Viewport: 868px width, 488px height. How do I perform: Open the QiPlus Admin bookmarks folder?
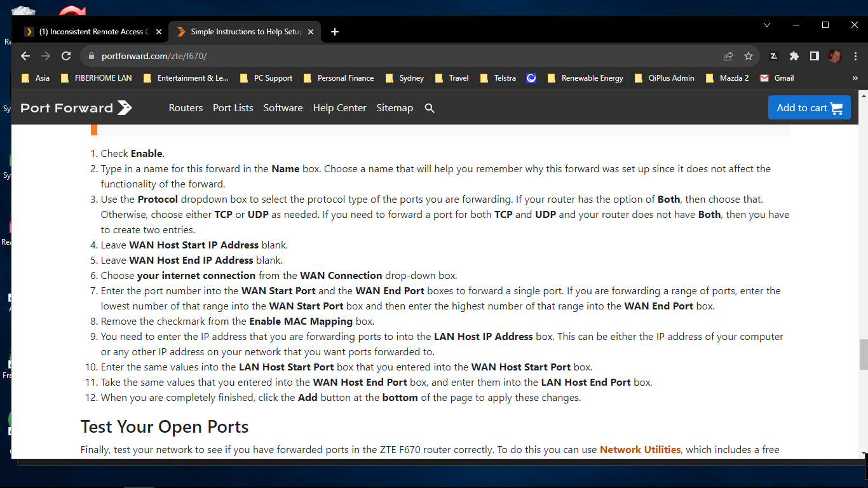click(664, 78)
